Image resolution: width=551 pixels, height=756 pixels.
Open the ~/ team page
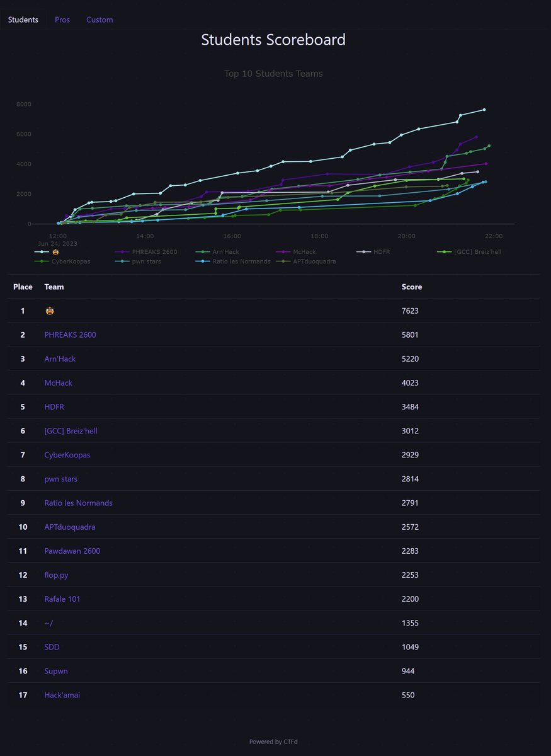click(x=49, y=622)
